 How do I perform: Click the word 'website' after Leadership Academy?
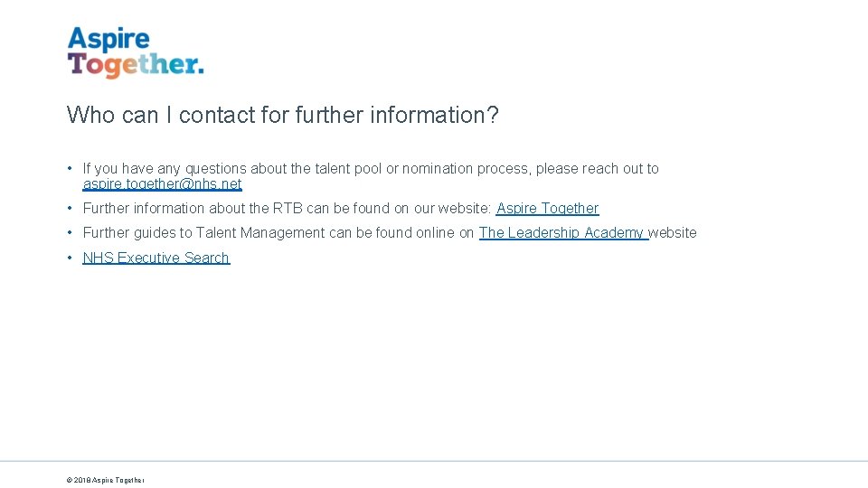pos(673,233)
